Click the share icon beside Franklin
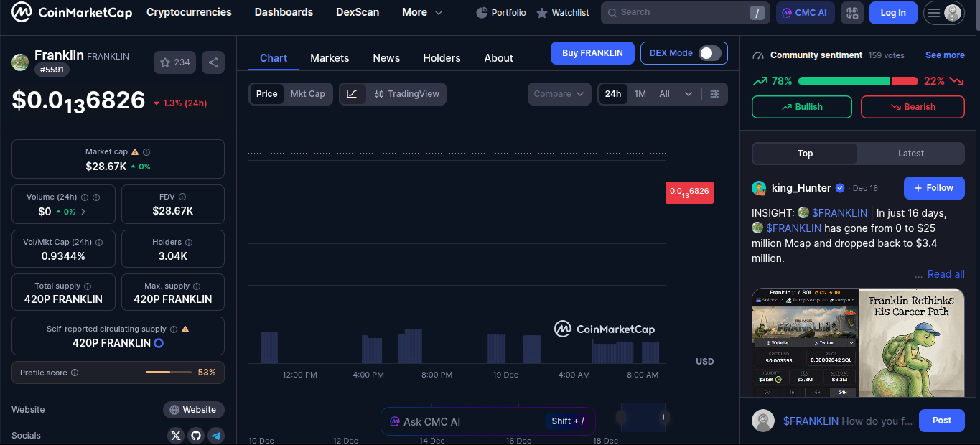This screenshot has height=445, width=980. [x=213, y=62]
